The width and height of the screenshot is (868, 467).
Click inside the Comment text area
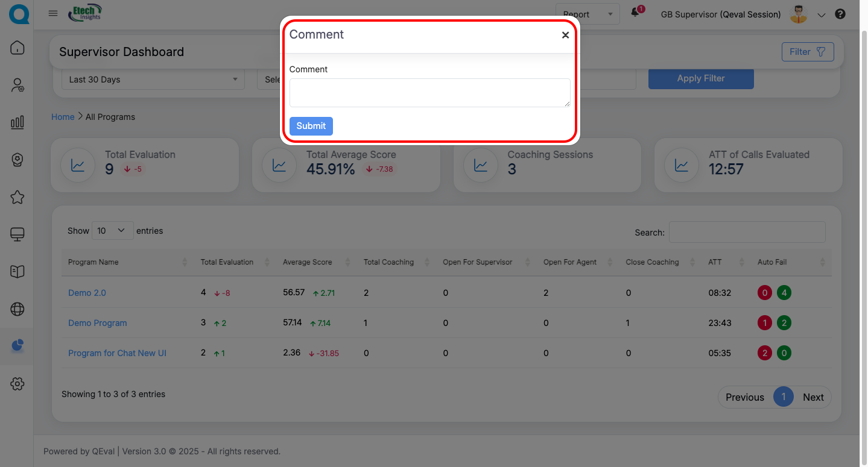tap(429, 93)
